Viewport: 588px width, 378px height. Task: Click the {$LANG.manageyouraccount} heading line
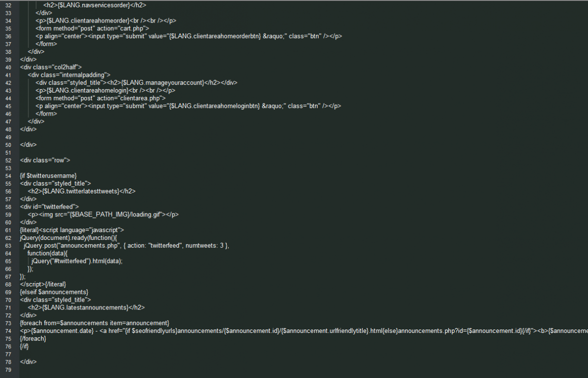click(136, 83)
